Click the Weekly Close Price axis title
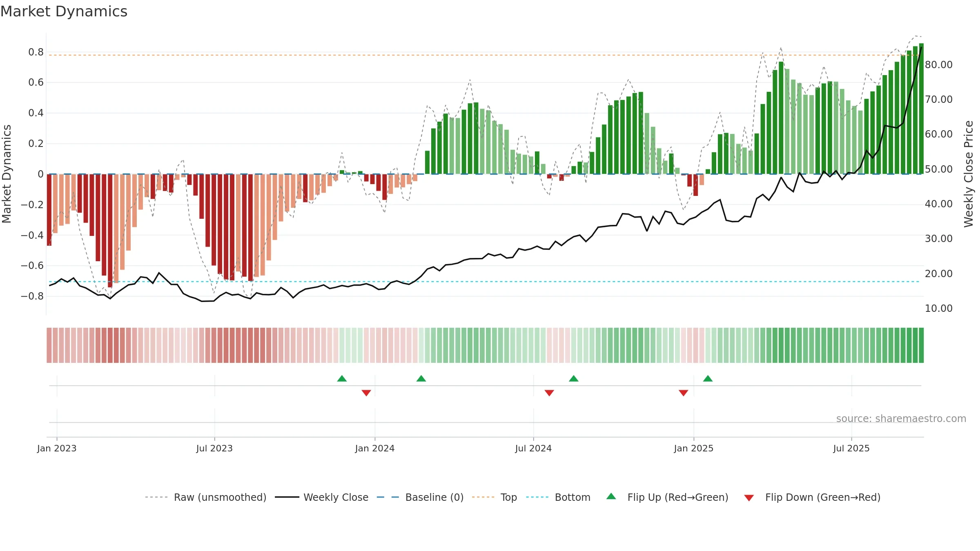 coord(969,174)
